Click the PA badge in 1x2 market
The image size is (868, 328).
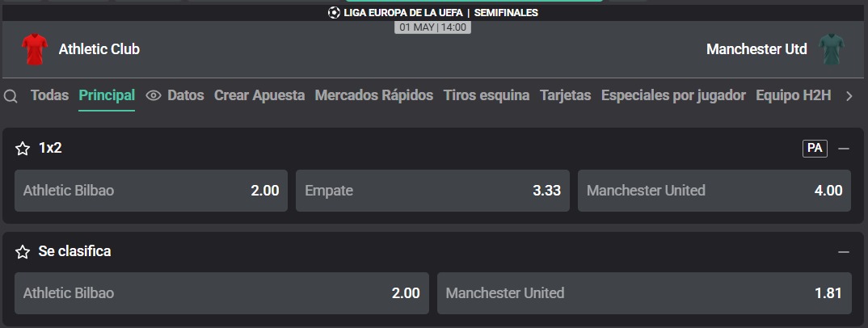[x=815, y=148]
